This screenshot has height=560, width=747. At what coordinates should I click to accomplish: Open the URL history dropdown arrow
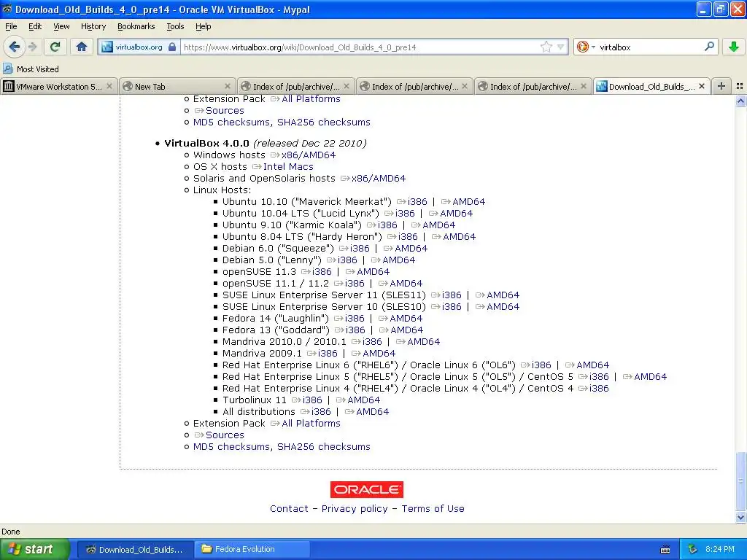pos(561,47)
